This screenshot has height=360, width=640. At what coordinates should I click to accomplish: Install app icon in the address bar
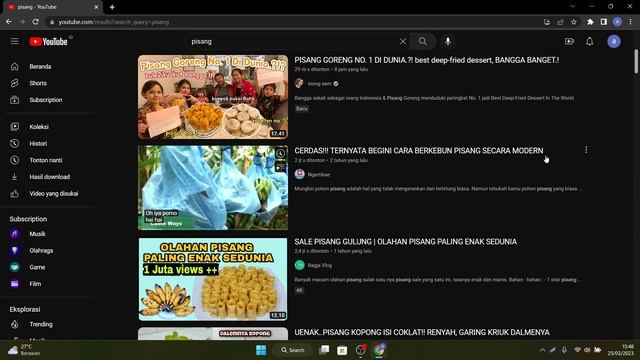point(547,22)
